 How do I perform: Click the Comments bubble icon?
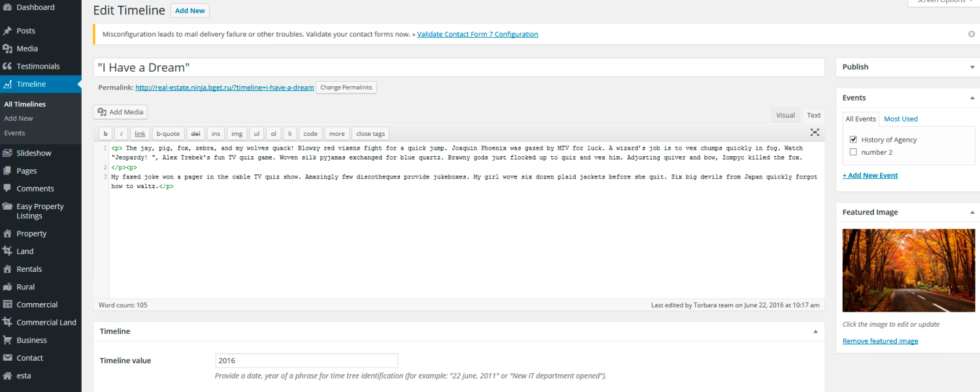(x=8, y=188)
